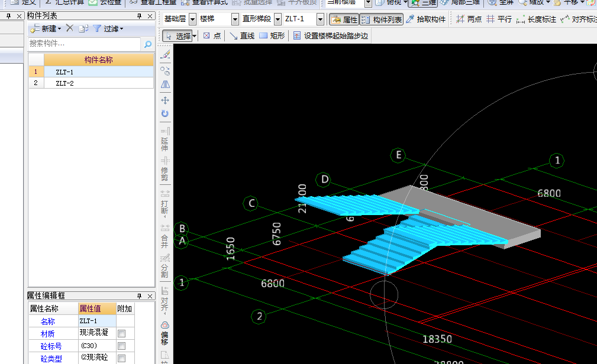Select the 矩形 rectangle drawing tool

(x=272, y=36)
